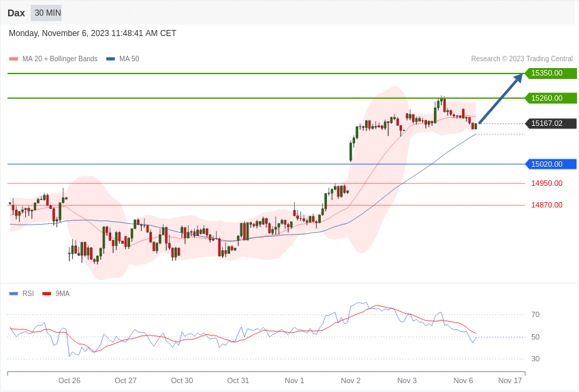
Task: Click the 30 MIN timeframe badge
Action: [x=46, y=13]
